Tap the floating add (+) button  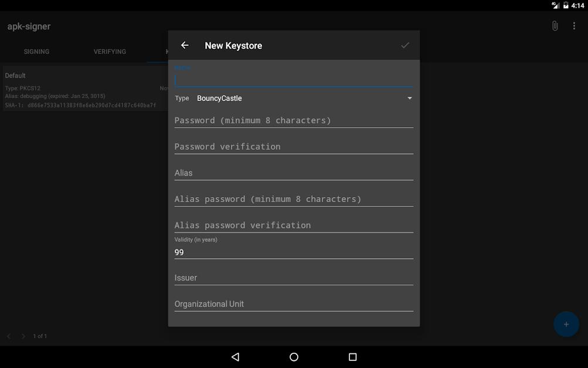coord(566,324)
